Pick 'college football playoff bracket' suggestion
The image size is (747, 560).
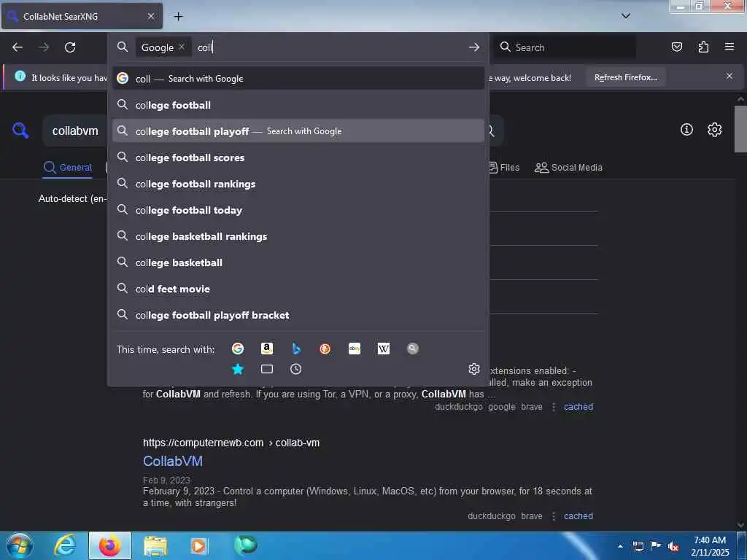tap(298, 314)
